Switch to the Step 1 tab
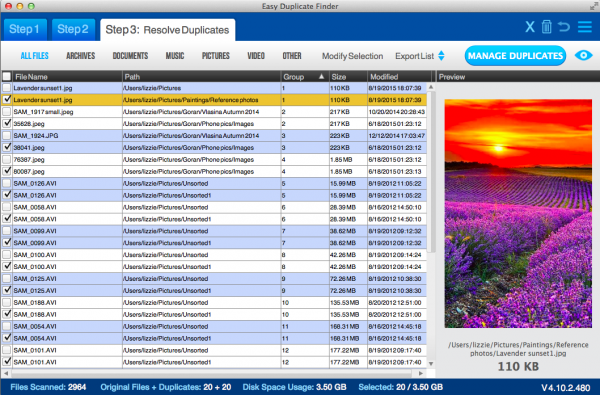 coord(24,29)
